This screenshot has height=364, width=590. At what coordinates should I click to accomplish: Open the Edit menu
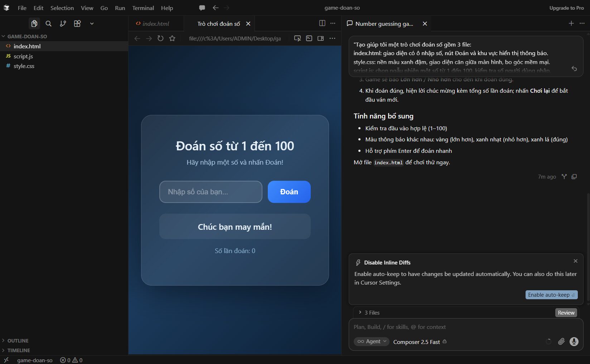(x=38, y=8)
